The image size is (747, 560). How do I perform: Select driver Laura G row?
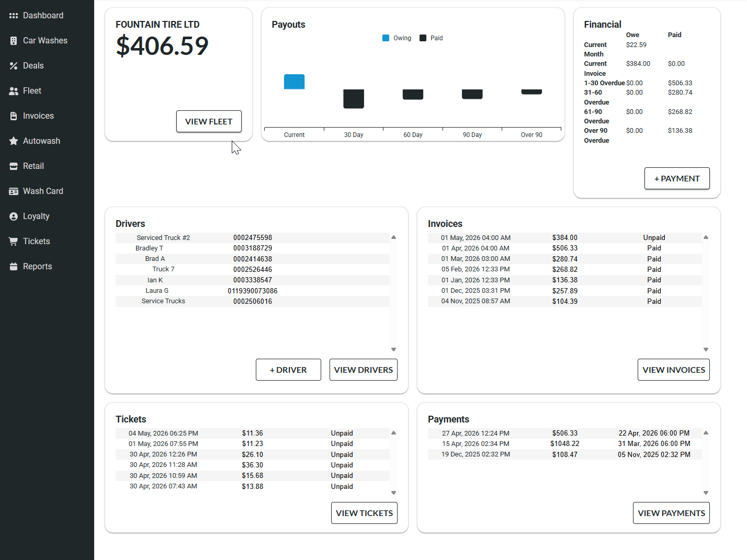(x=253, y=291)
